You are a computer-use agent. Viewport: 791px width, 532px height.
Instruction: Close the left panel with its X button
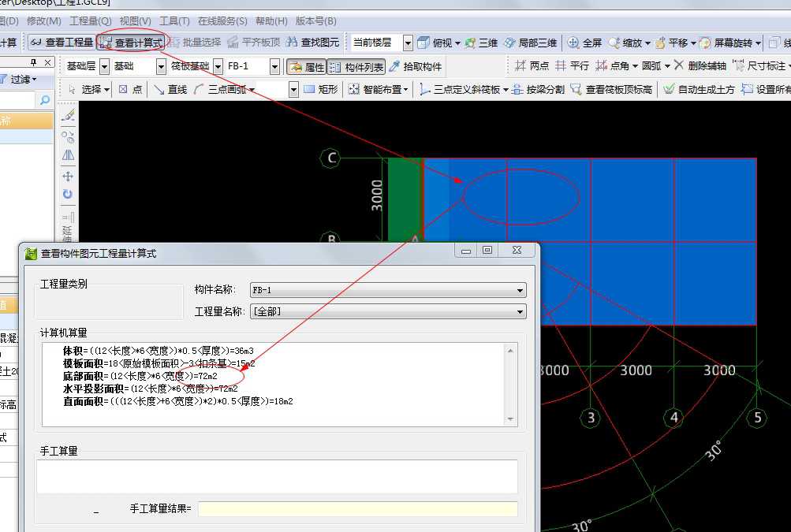[x=47, y=62]
